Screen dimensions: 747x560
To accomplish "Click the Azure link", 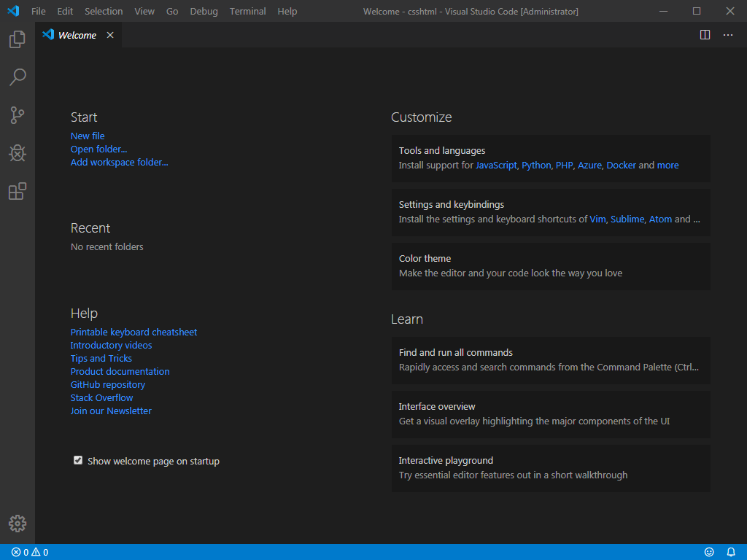I will 589,166.
